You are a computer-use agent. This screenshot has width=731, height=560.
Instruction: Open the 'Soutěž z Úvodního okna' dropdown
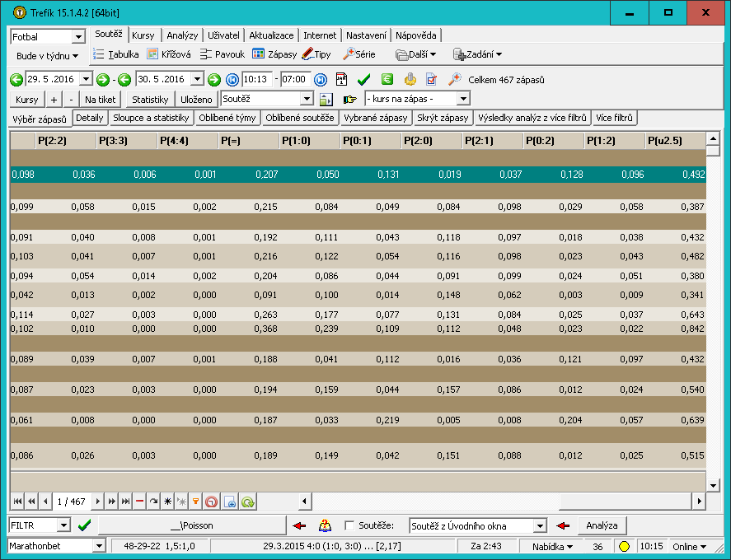[x=540, y=525]
